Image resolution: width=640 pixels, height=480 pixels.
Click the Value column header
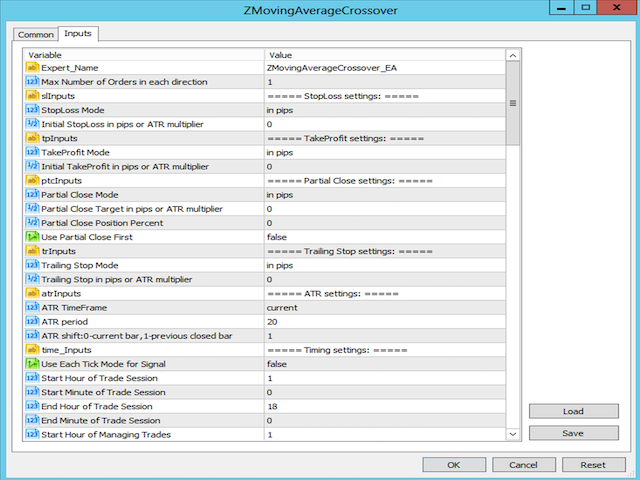(x=385, y=55)
